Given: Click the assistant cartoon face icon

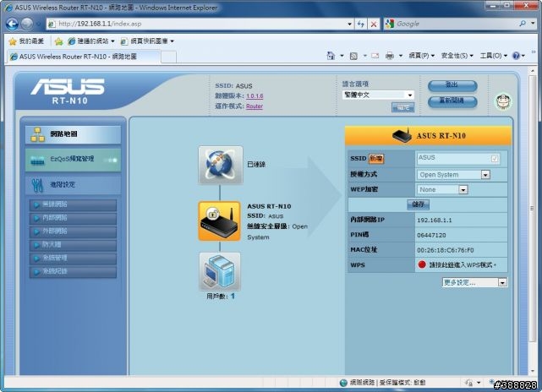Looking at the screenshot, I should [x=503, y=101].
